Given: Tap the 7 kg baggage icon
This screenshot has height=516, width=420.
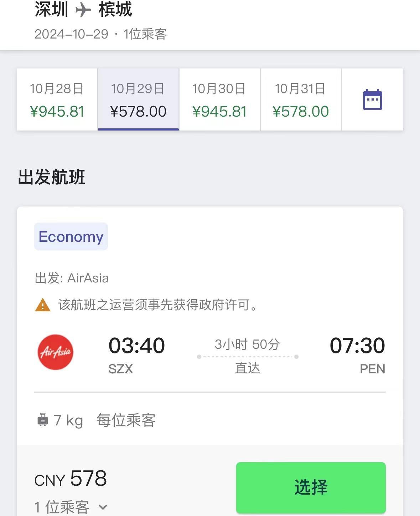Looking at the screenshot, I should tap(42, 420).
